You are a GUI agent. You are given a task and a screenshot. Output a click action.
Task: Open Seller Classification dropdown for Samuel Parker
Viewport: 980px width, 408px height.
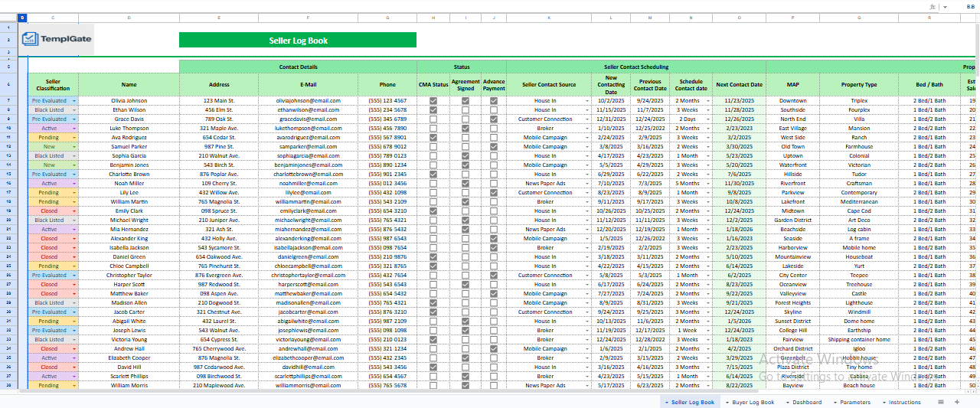point(74,146)
